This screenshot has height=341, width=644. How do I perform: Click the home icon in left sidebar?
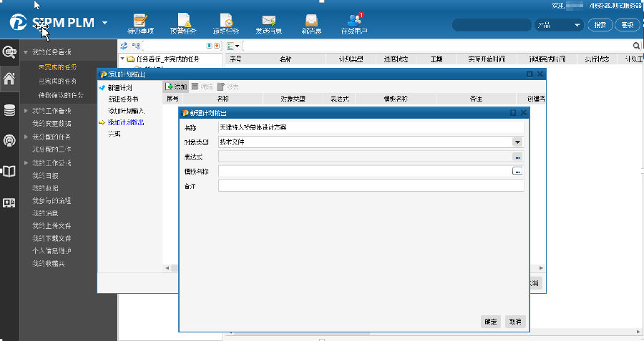[x=10, y=79]
